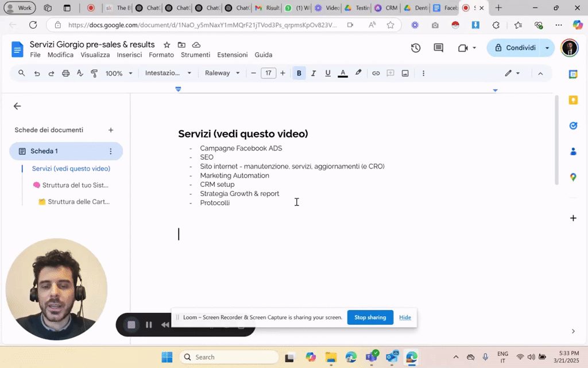Viewport: 588px width, 368px height.
Task: Open the text color picker
Action: (343, 73)
